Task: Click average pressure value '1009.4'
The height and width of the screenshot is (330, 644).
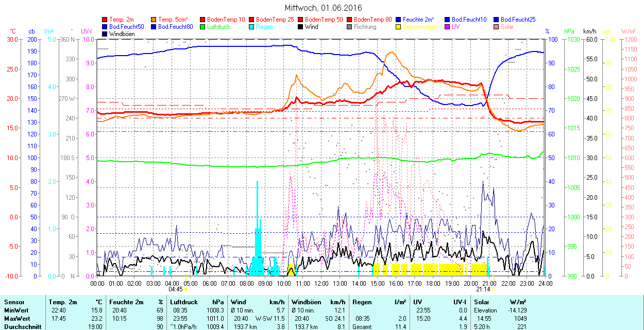Action: [x=214, y=327]
